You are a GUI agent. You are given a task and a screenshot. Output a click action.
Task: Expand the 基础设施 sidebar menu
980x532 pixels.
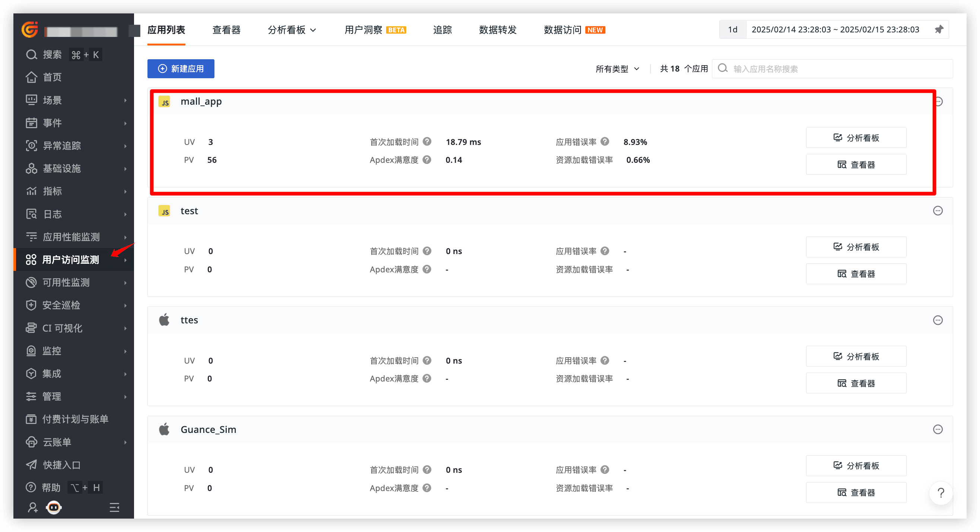point(62,169)
